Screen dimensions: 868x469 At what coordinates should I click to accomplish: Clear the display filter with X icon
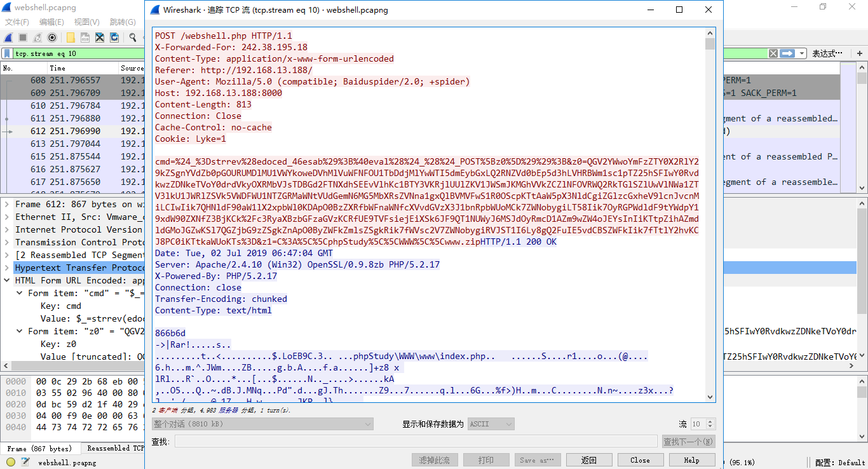click(x=773, y=53)
